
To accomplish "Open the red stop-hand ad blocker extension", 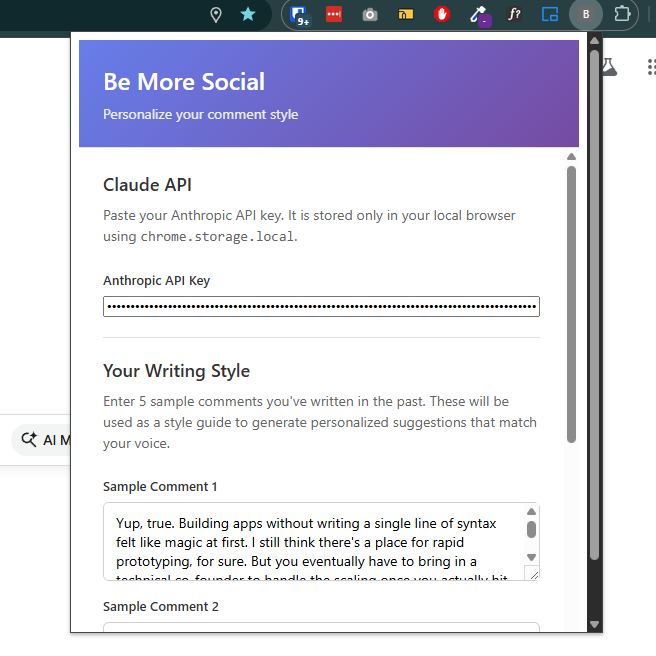I will (x=442, y=14).
